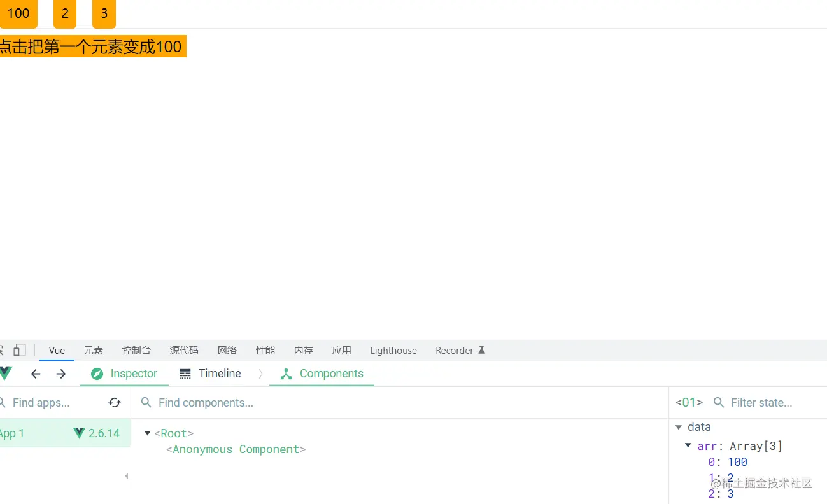The height and width of the screenshot is (504, 827).
Task: Open the 网络 tab
Action: coord(227,351)
